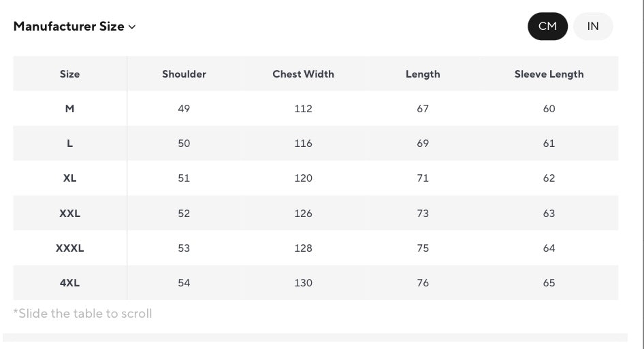Viewport: 644px width, 349px height.
Task: Click length value 71 for XL
Action: click(423, 178)
